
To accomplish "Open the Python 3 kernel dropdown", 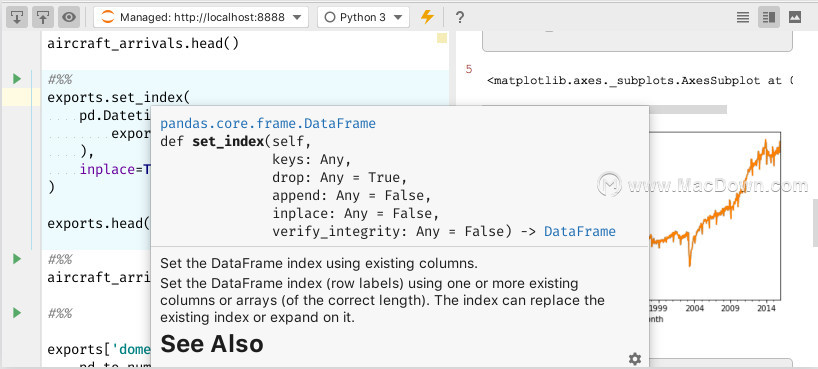I will 363,17.
